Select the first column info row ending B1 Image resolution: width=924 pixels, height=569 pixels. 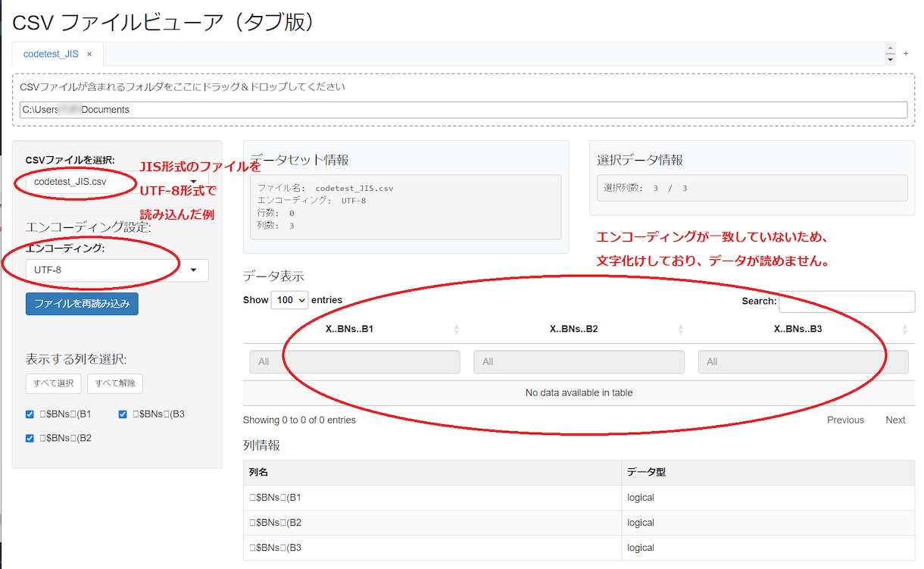pos(579,498)
